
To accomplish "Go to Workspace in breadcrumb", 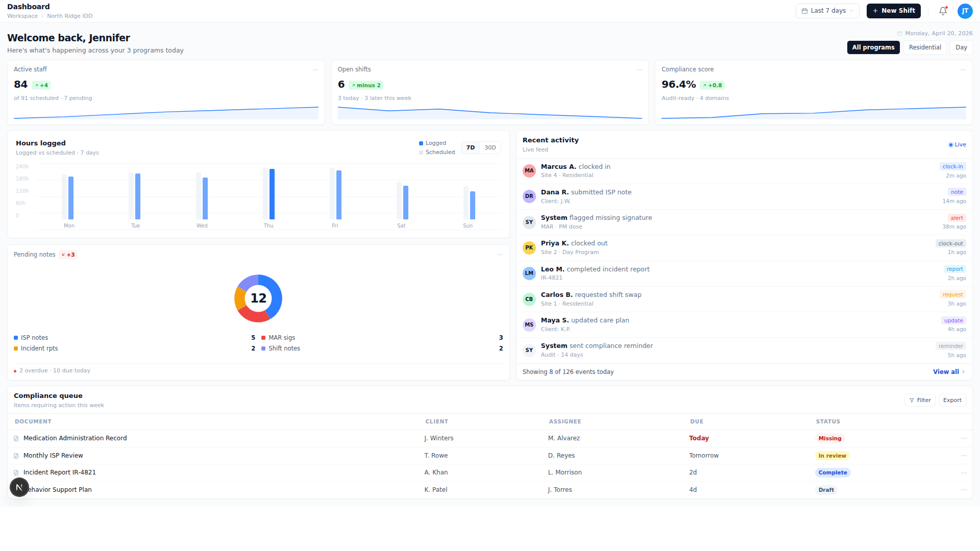I will 22,16.
